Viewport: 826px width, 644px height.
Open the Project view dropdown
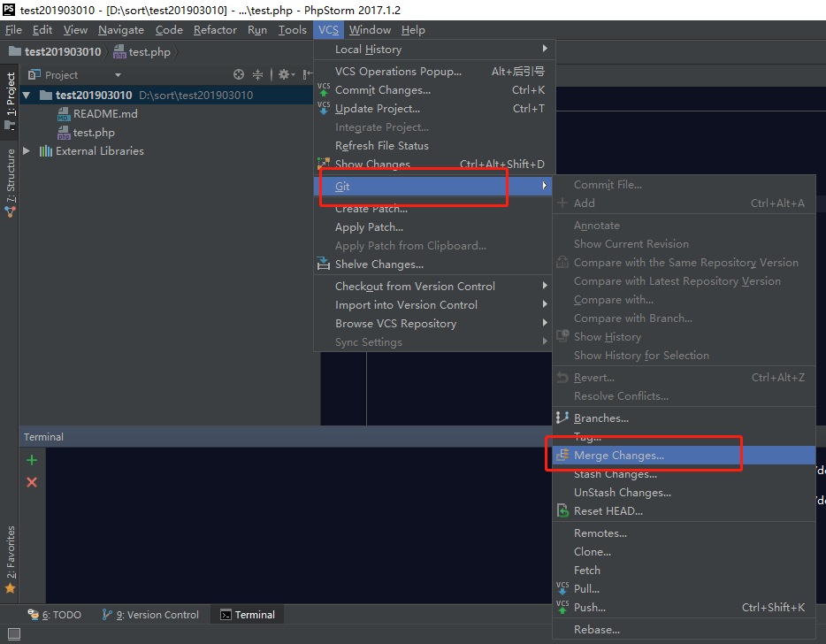118,75
